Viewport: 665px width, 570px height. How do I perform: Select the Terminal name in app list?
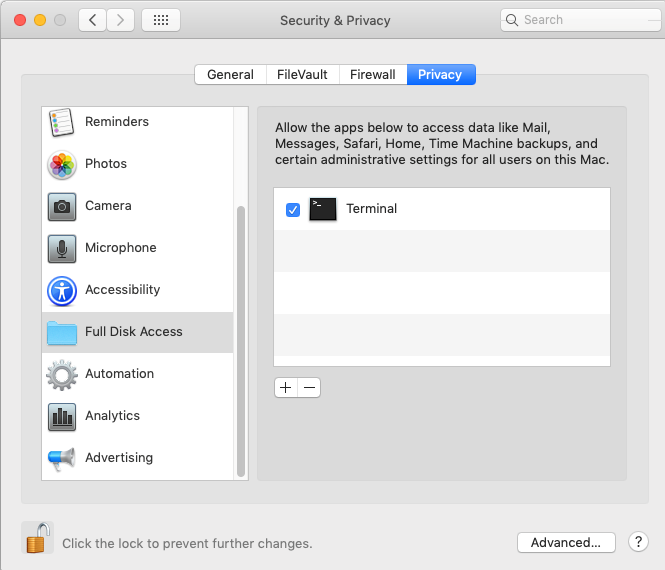[372, 209]
